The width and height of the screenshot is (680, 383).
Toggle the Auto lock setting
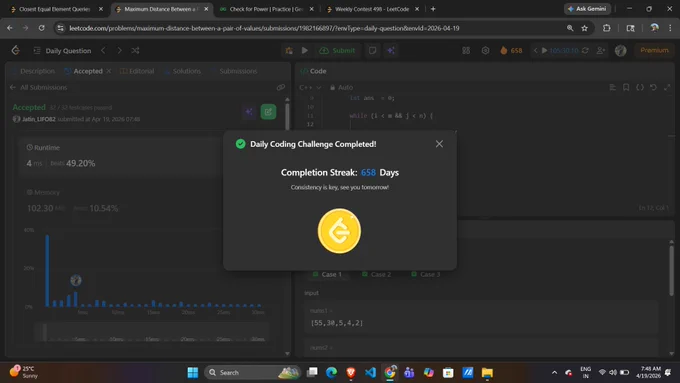click(341, 88)
